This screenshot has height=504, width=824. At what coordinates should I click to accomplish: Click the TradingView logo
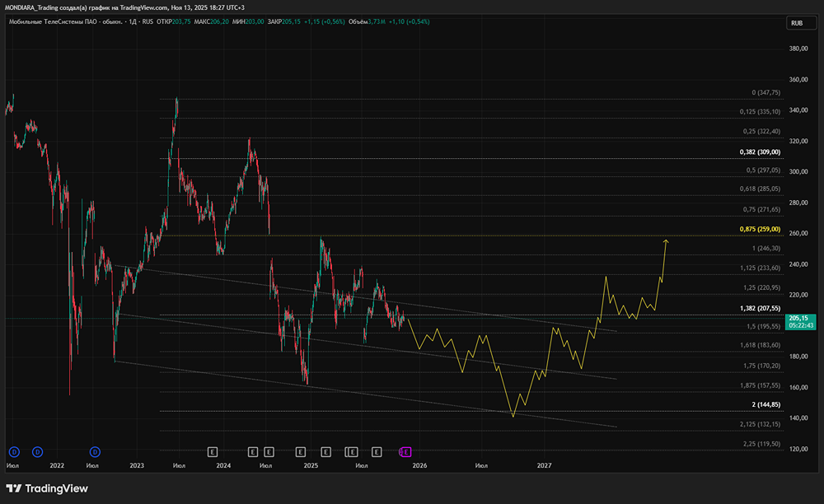pos(47,488)
